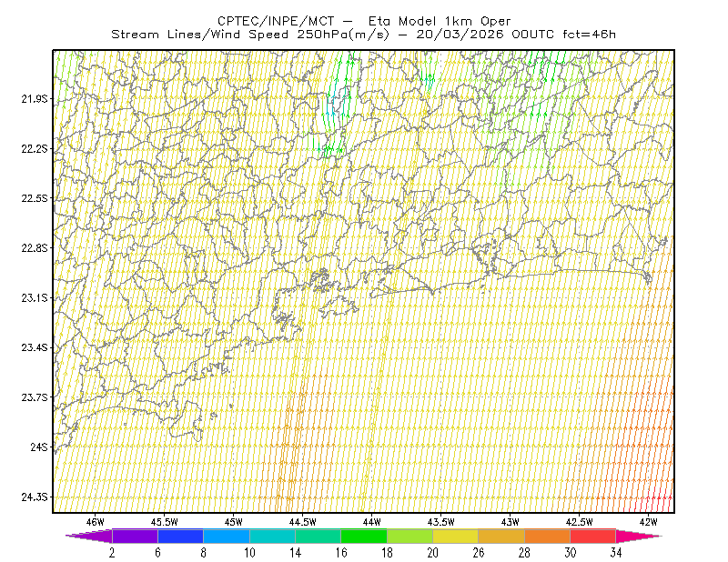Click the Stream Lines/Wind Speed subtitle

(x=250, y=35)
